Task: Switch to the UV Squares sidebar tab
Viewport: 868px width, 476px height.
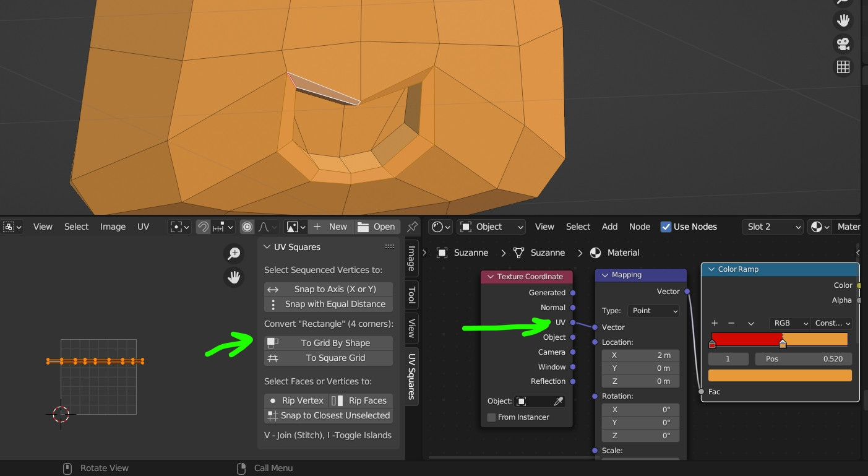Action: tap(411, 376)
